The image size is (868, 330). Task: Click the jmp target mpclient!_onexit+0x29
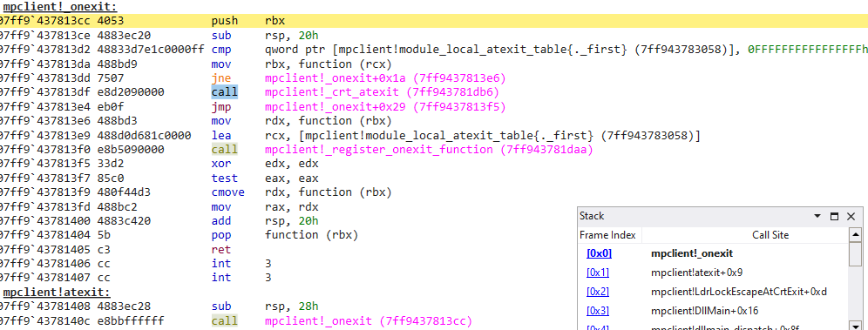coord(385,107)
